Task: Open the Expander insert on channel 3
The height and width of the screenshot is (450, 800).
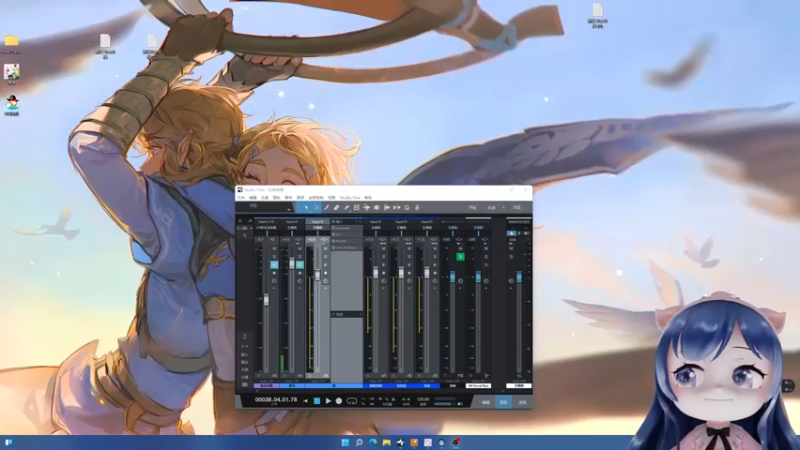Action: (347, 228)
